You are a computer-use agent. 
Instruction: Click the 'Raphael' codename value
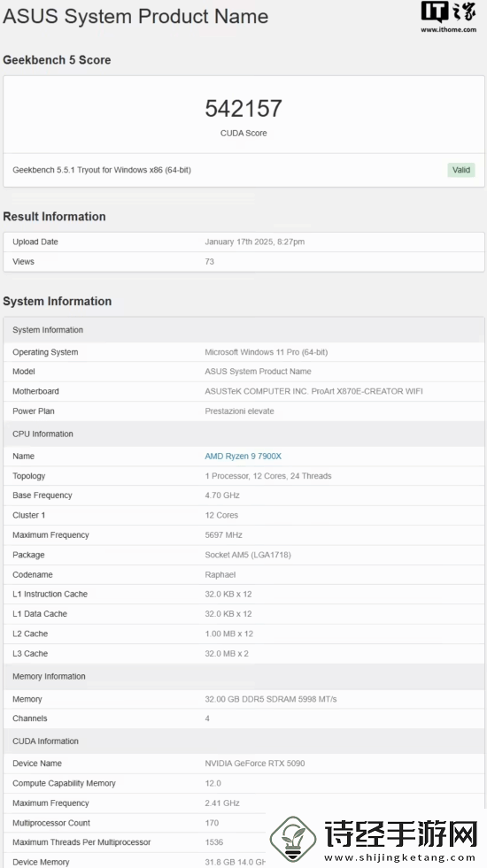[220, 574]
